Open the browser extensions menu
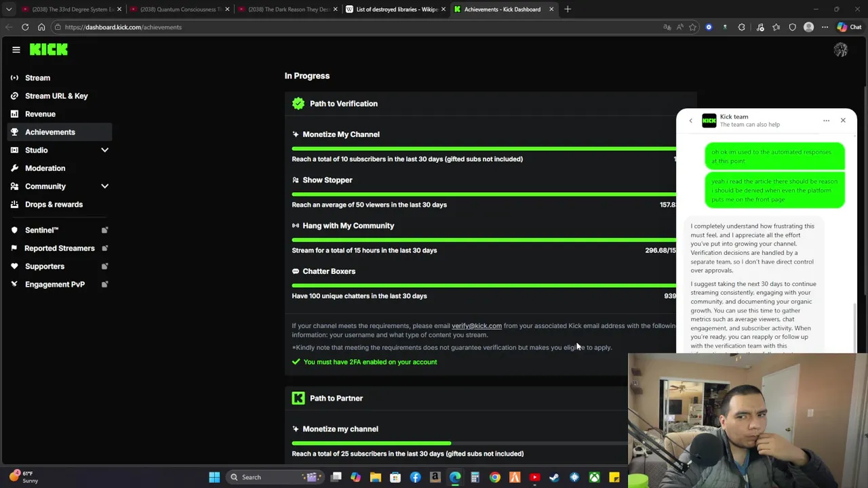The image size is (868, 488). (x=741, y=27)
